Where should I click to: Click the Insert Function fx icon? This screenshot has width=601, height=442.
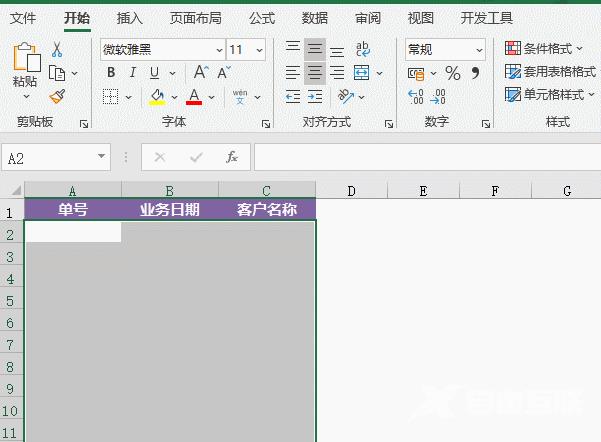click(232, 157)
